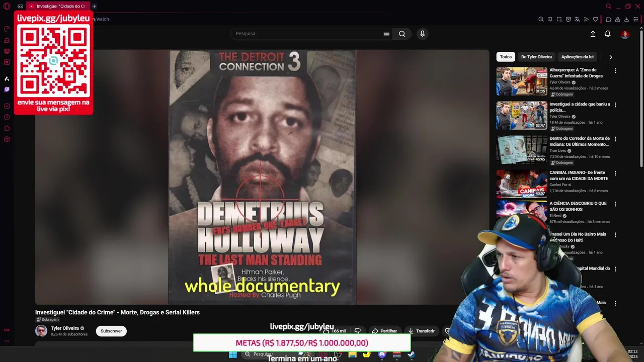Open A CIÊNCIA DESCOBRIU O QUE video title
The width and height of the screenshot is (644, 362).
(x=578, y=206)
